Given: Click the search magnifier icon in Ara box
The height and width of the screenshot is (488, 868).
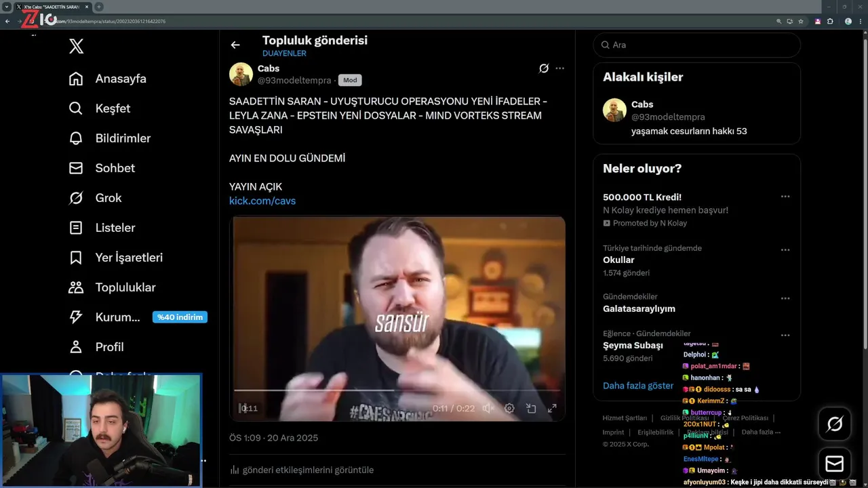Looking at the screenshot, I should tap(605, 45).
